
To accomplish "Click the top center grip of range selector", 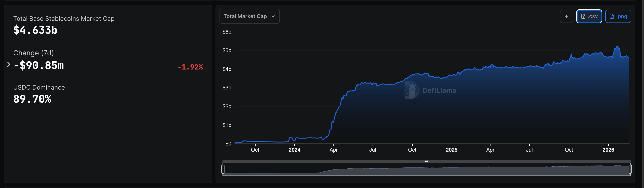I will 426,162.
